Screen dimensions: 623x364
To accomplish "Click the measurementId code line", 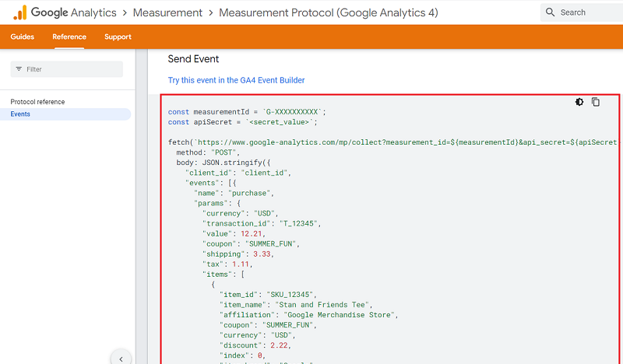I will click(247, 112).
